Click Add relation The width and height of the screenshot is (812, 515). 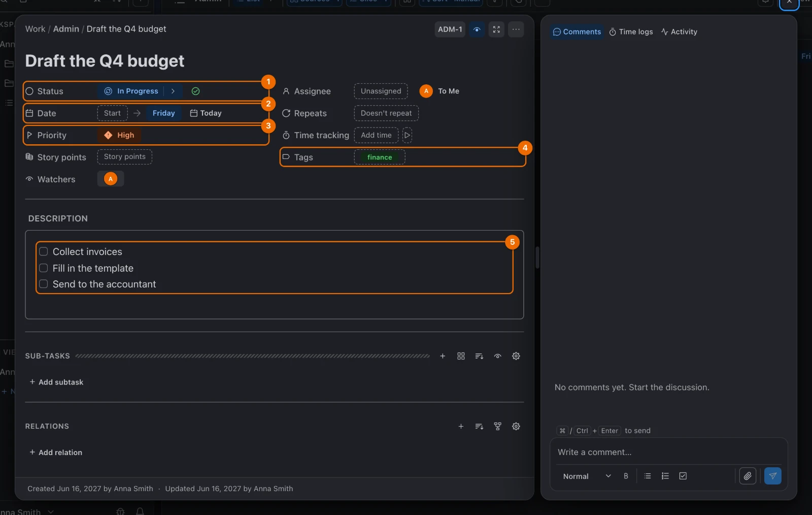(x=56, y=453)
